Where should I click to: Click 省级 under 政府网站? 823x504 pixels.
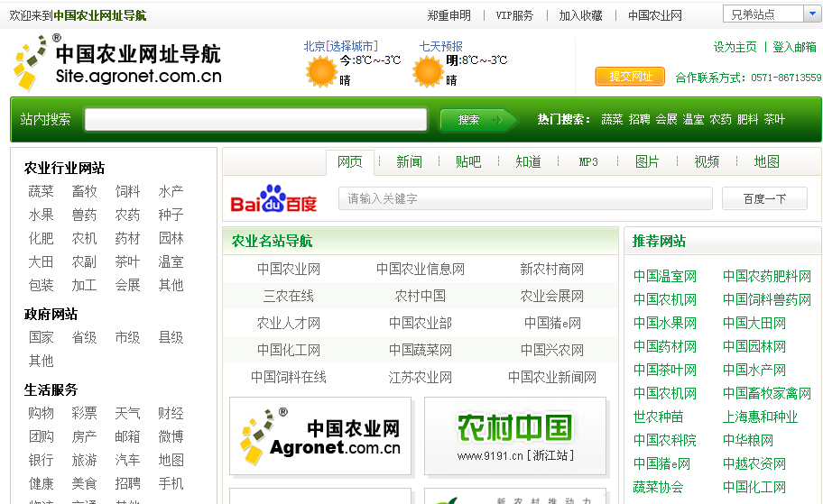pos(85,337)
